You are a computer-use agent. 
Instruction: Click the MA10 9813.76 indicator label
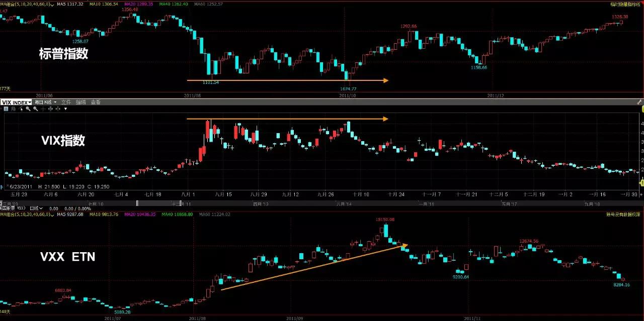click(x=104, y=215)
